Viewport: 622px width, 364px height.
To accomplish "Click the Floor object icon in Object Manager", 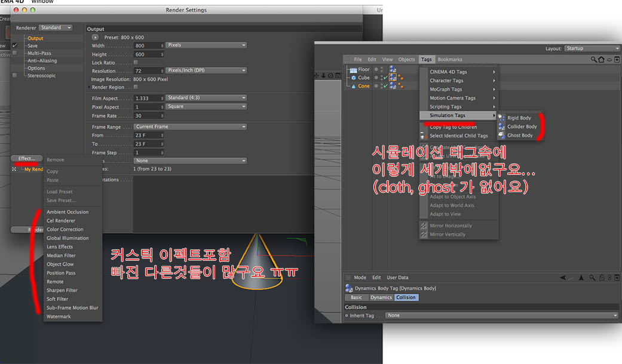I will [353, 70].
